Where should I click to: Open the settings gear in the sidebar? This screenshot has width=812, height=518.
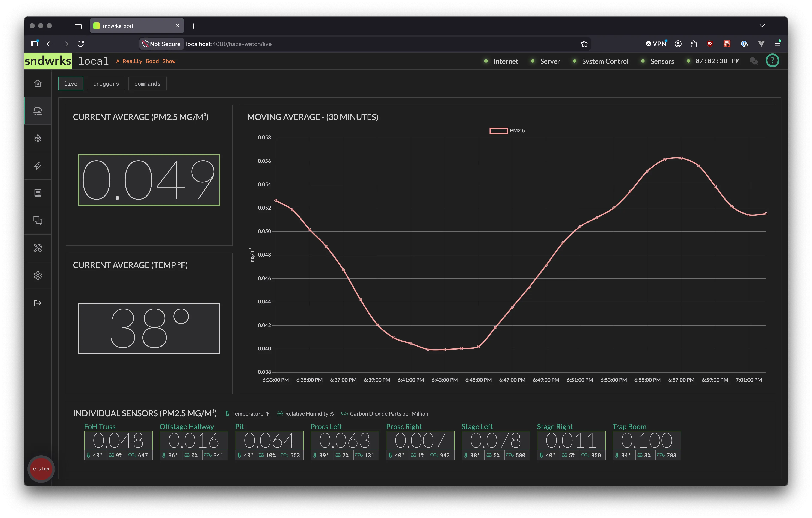tap(38, 275)
